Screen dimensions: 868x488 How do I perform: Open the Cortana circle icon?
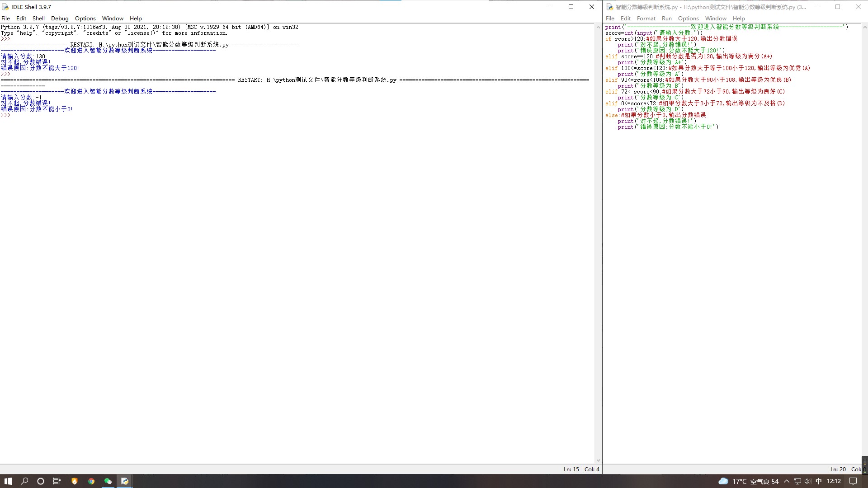(41, 481)
